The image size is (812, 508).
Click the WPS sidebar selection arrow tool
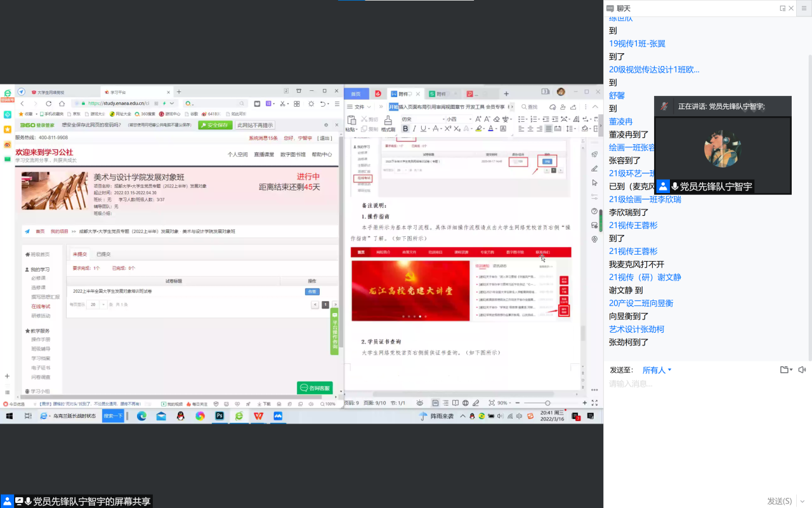[594, 183]
